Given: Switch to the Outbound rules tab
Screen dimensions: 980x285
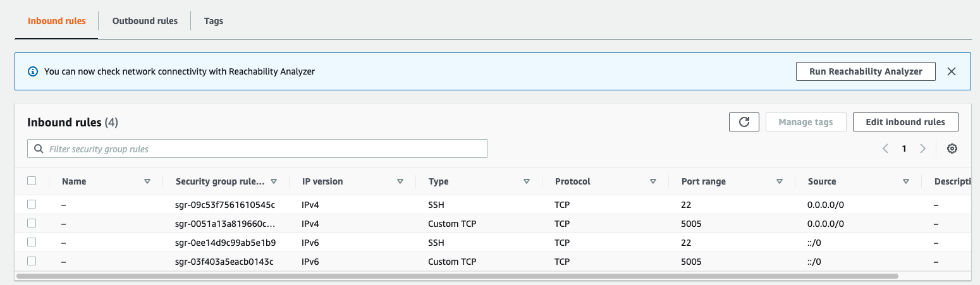Looking at the screenshot, I should pyautogui.click(x=145, y=21).
